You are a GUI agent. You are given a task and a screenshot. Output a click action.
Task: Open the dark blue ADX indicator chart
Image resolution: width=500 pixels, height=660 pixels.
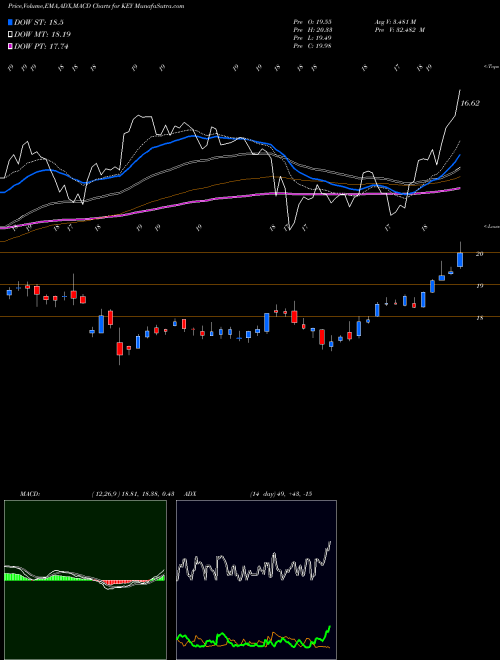pyautogui.click(x=256, y=580)
